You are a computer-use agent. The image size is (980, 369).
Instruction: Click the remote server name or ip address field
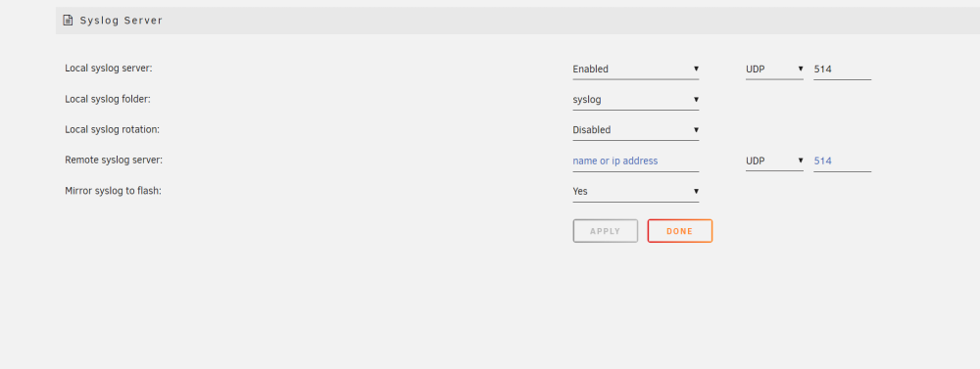[x=636, y=161]
